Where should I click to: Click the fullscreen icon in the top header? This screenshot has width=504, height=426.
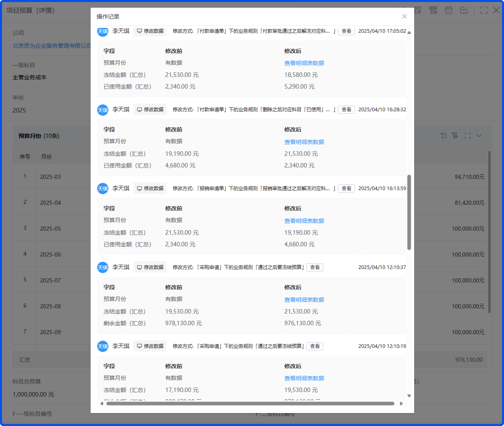pyautogui.click(x=484, y=10)
